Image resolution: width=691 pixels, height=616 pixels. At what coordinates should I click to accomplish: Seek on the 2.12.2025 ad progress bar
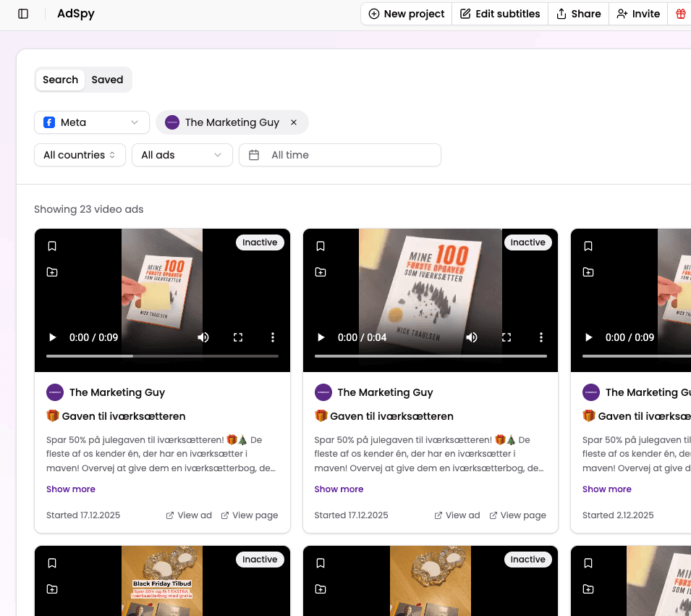point(636,356)
